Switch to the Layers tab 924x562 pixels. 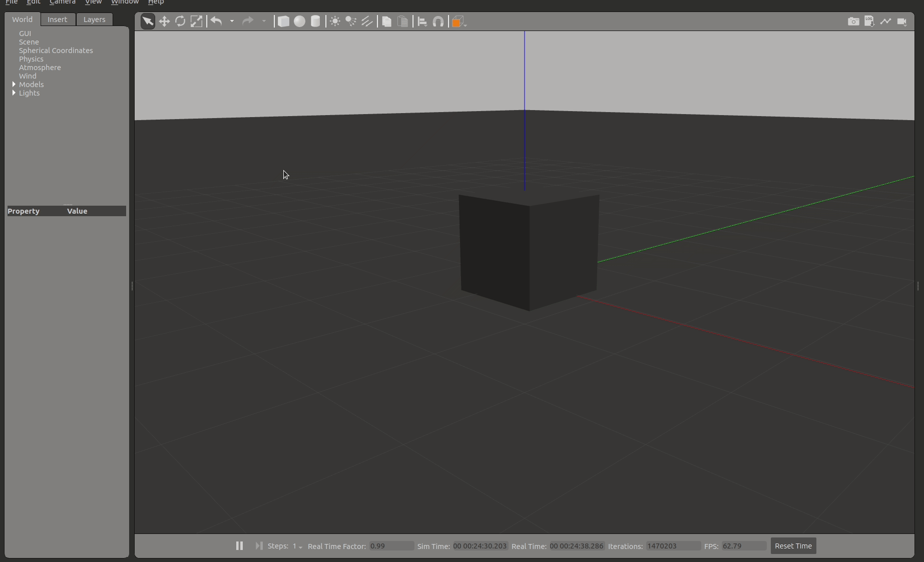94,19
